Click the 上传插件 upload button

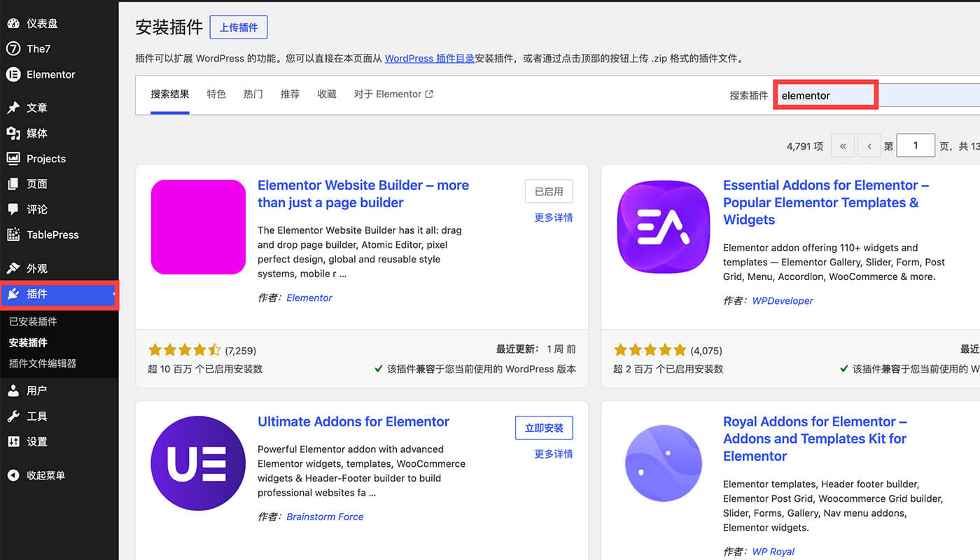pos(239,28)
